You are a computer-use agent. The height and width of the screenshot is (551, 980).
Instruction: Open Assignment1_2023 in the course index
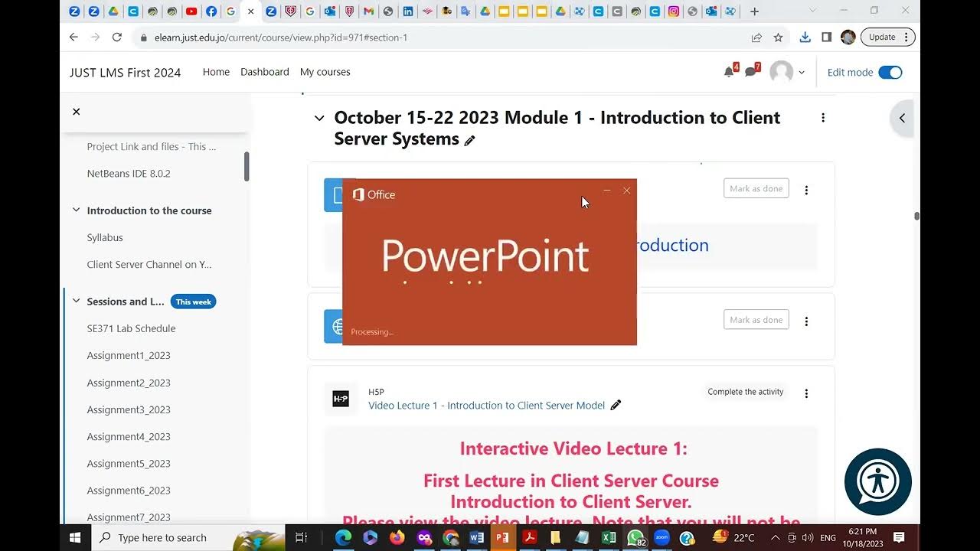(129, 356)
